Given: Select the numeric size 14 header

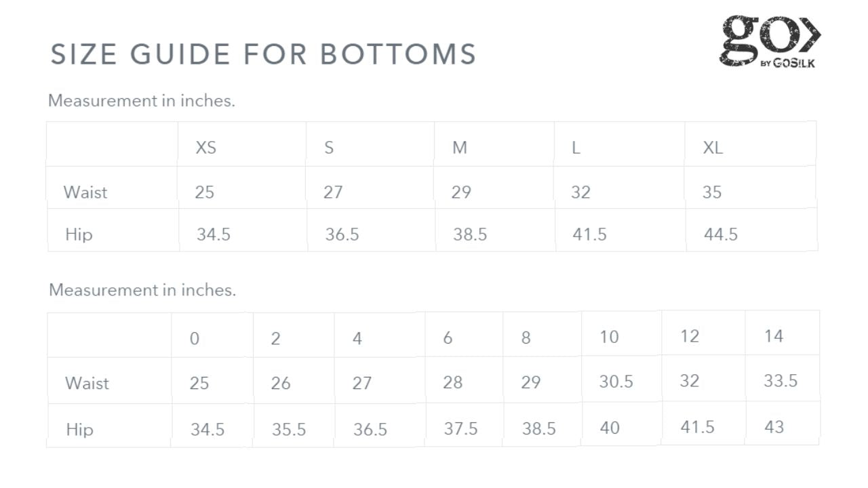Looking at the screenshot, I should coord(774,336).
